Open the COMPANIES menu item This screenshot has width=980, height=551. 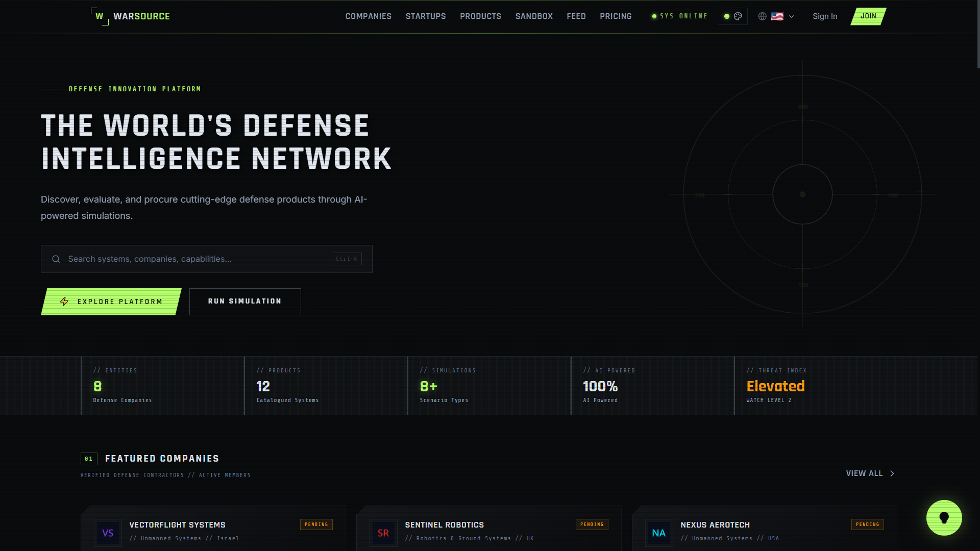(x=368, y=16)
